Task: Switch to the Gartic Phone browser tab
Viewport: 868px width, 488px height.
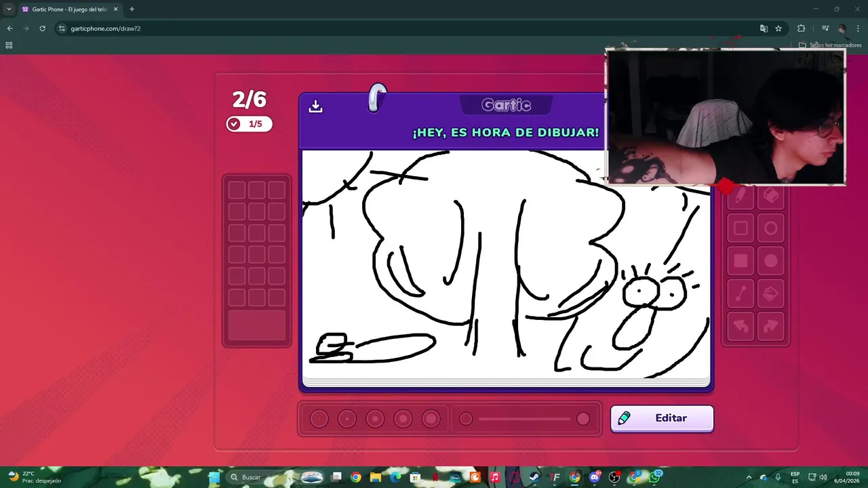Action: pos(70,9)
